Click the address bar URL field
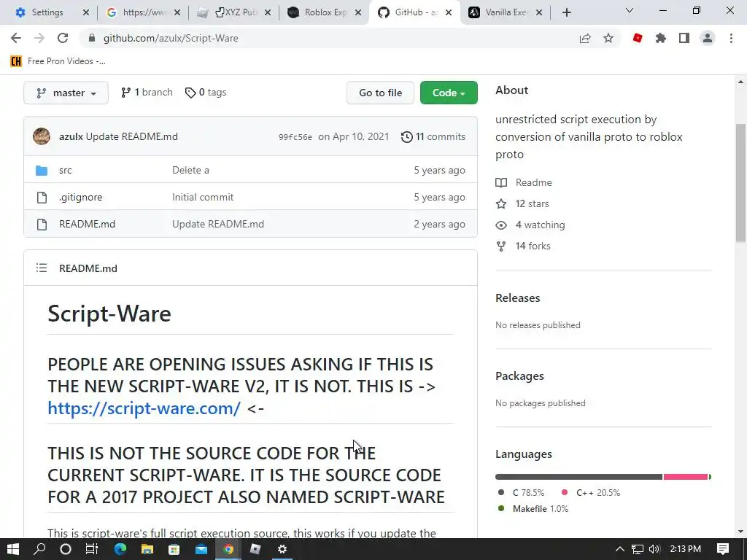This screenshot has height=560, width=747. pos(329,38)
